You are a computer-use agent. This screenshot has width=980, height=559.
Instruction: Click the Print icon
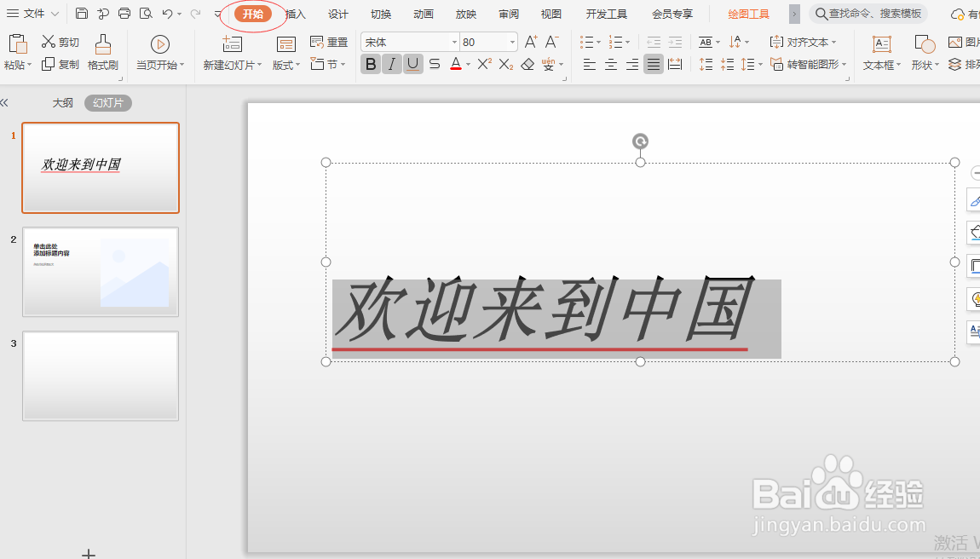click(124, 13)
